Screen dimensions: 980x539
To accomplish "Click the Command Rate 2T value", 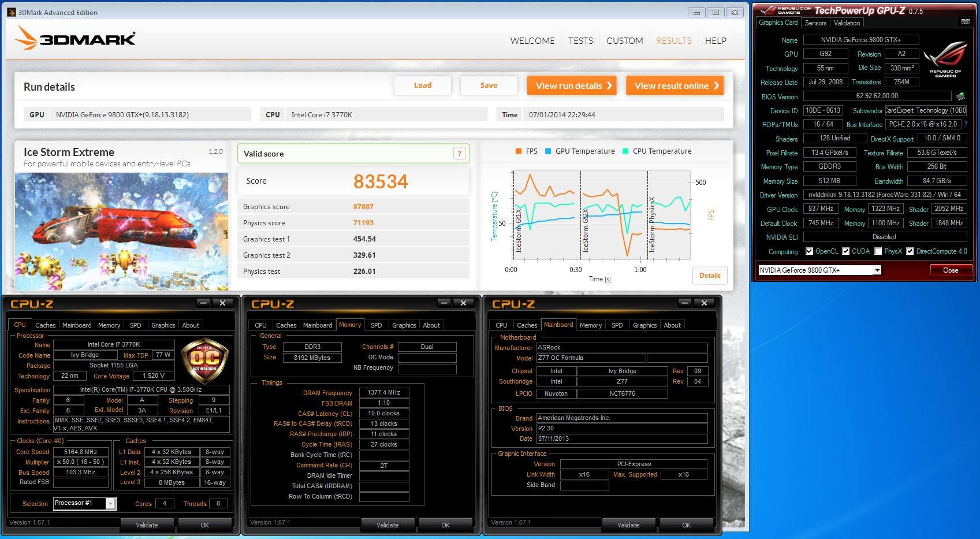I will (x=384, y=465).
